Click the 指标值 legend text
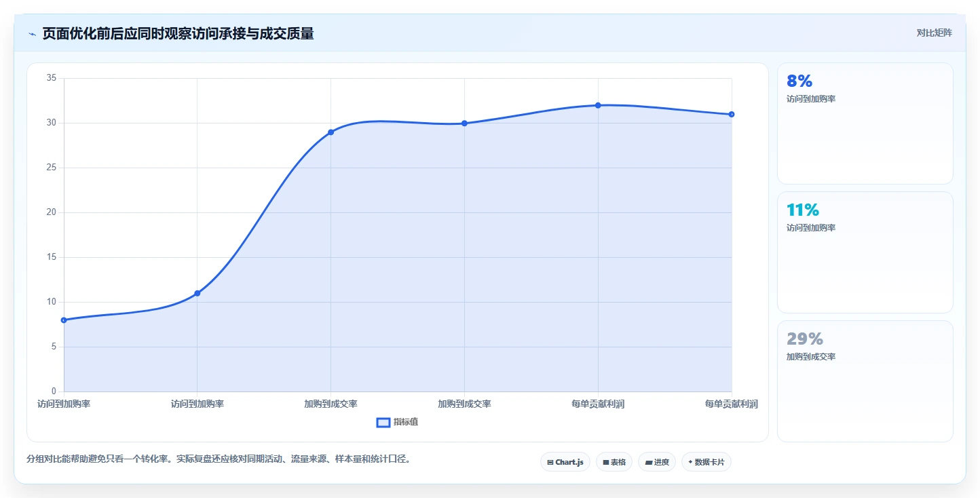The height and width of the screenshot is (498, 980). [x=406, y=422]
